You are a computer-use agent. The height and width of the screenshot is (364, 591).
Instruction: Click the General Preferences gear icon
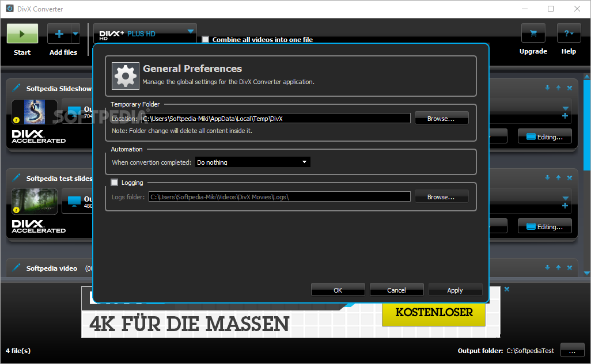click(126, 76)
